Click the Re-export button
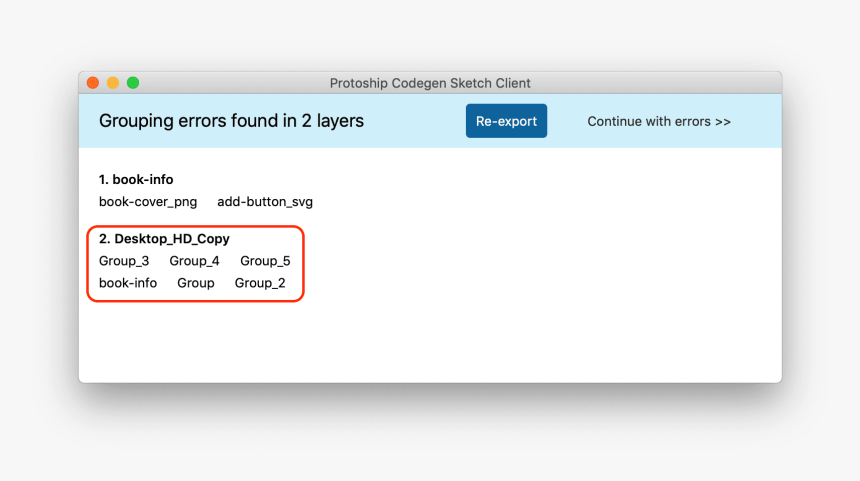Image resolution: width=860 pixels, height=481 pixels. [x=506, y=121]
